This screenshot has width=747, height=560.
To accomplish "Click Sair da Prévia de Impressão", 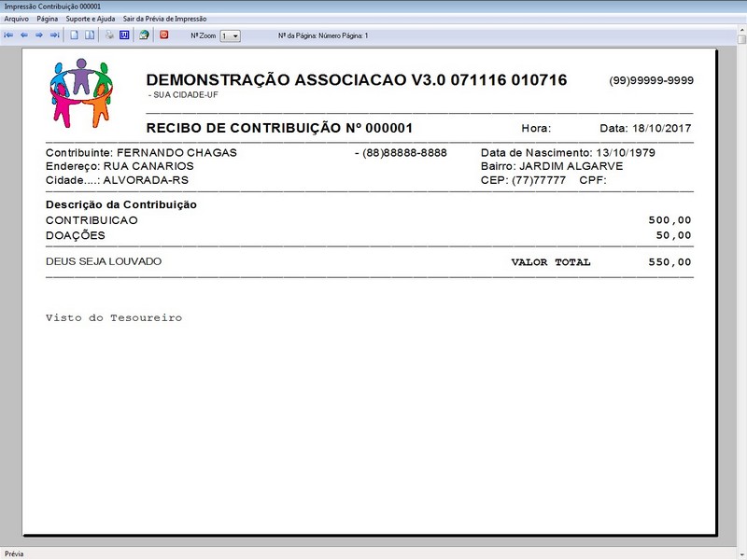I will 165,19.
